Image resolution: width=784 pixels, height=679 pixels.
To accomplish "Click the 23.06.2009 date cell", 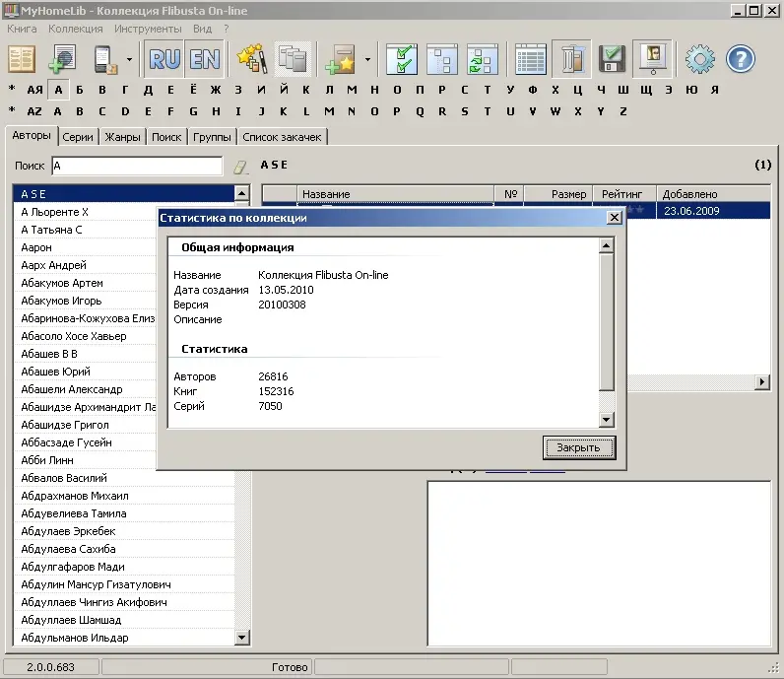I will (713, 211).
